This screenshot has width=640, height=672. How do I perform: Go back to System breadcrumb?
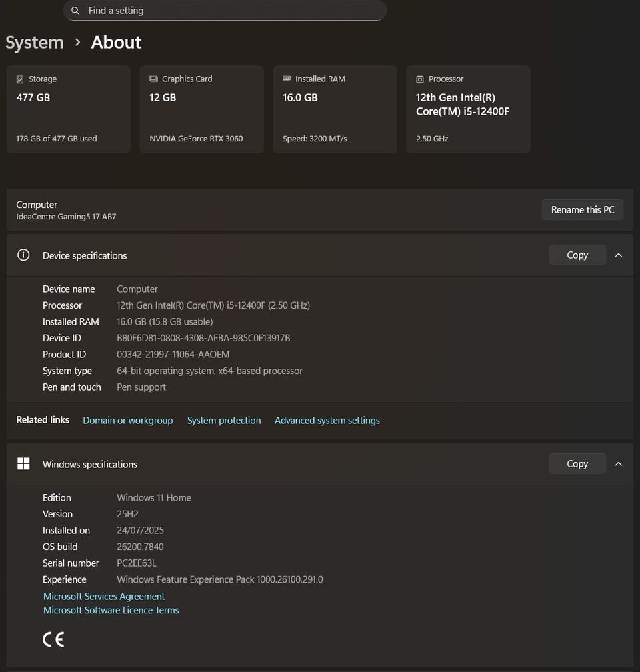point(35,43)
